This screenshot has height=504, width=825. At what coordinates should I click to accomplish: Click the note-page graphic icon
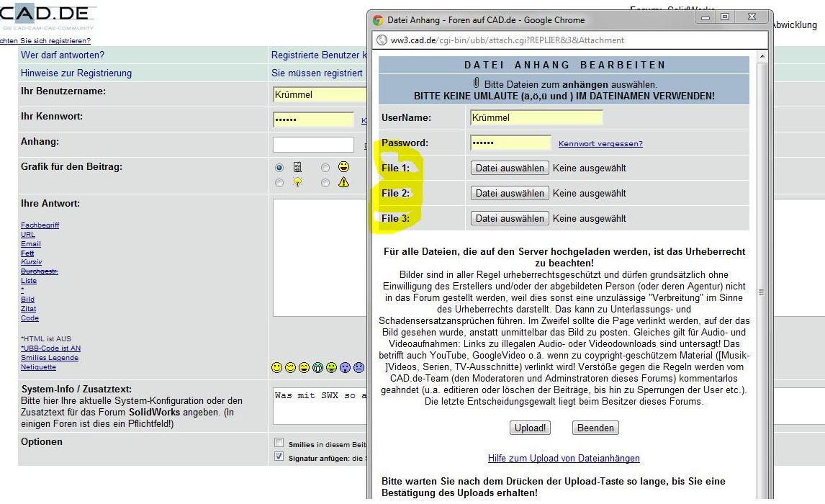[x=298, y=167]
